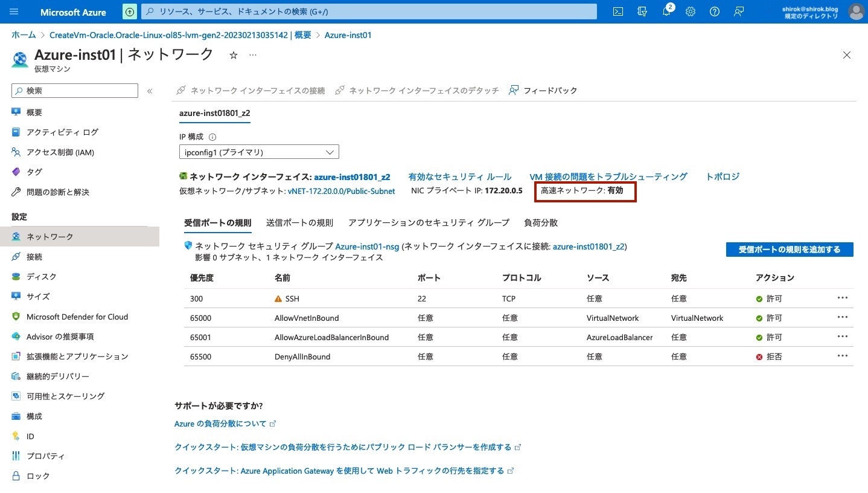Click ネットワーク インターフェイスのデタッチ toolbar button
The width and height of the screenshot is (868, 493).
pos(417,91)
